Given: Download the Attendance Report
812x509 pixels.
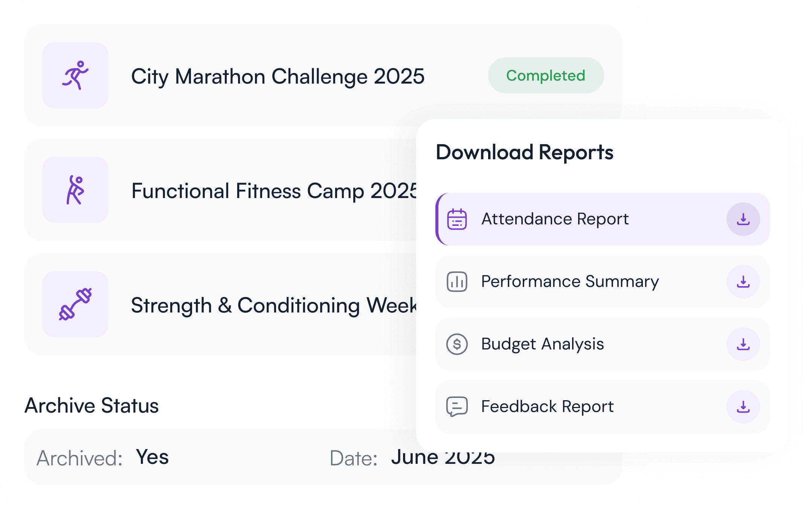Looking at the screenshot, I should (743, 219).
